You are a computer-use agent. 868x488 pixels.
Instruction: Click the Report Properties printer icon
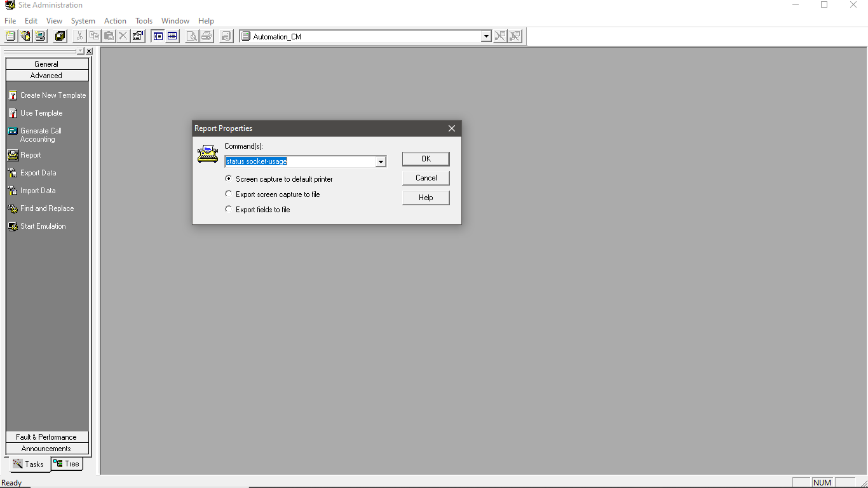point(207,153)
